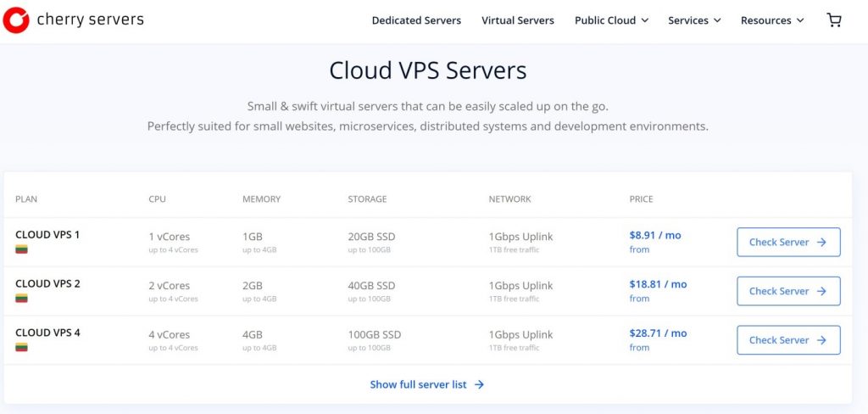Click the PLAN column header
The image size is (868, 414).
click(26, 199)
